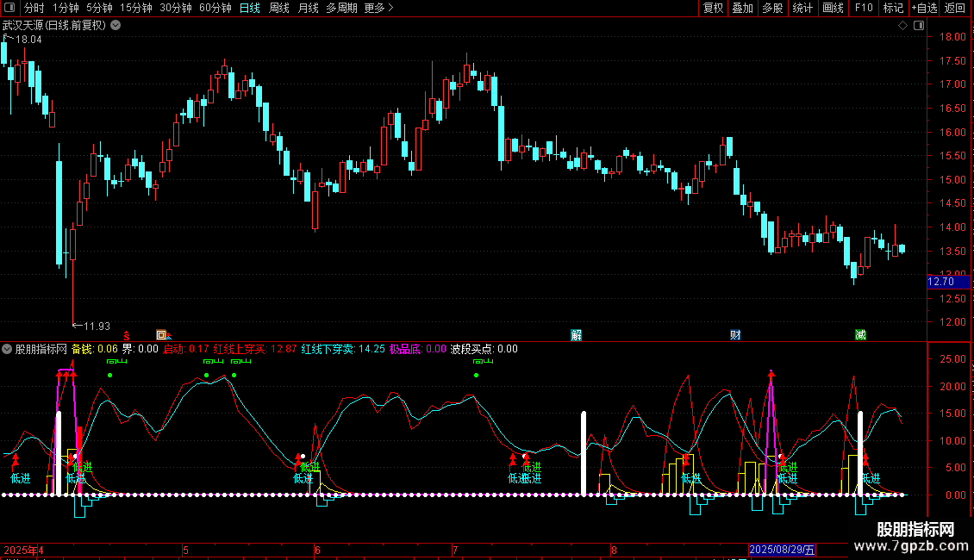This screenshot has height=560, width=974.
Task: Click the 12.70 price label on the axis
Action: pos(948,282)
